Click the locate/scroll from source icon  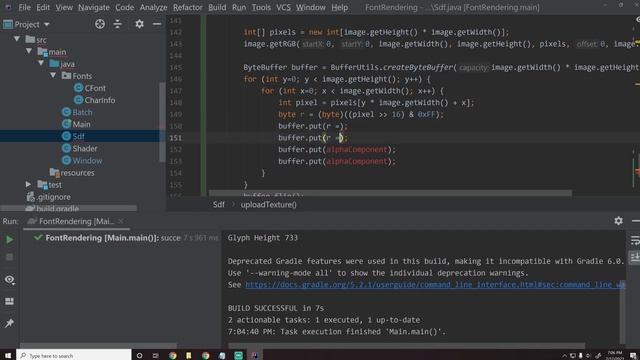pos(100,24)
